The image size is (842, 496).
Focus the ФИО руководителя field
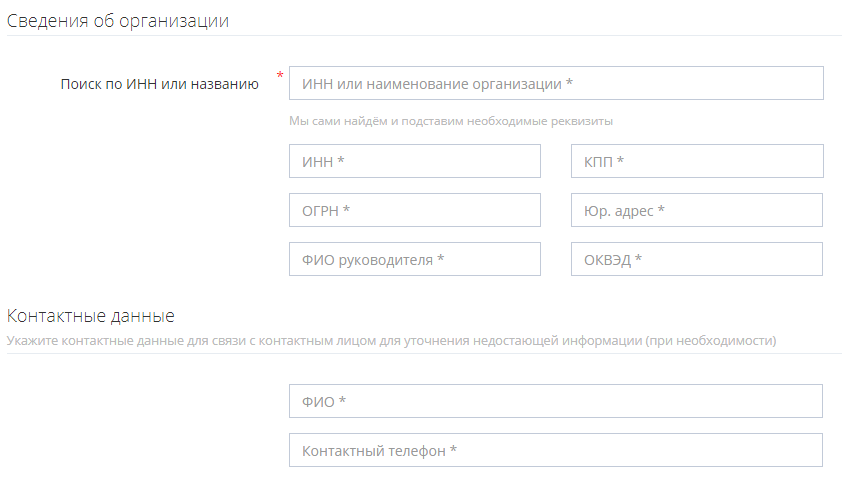(414, 259)
